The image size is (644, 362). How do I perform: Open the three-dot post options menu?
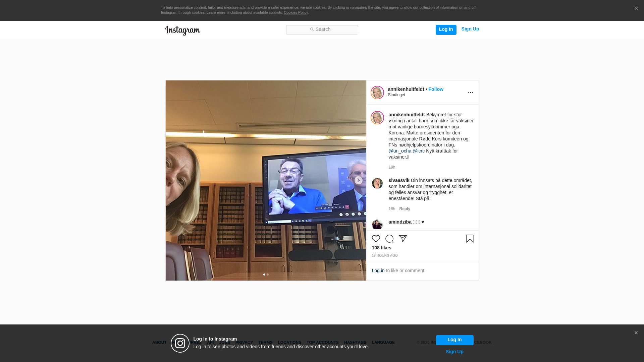(470, 93)
